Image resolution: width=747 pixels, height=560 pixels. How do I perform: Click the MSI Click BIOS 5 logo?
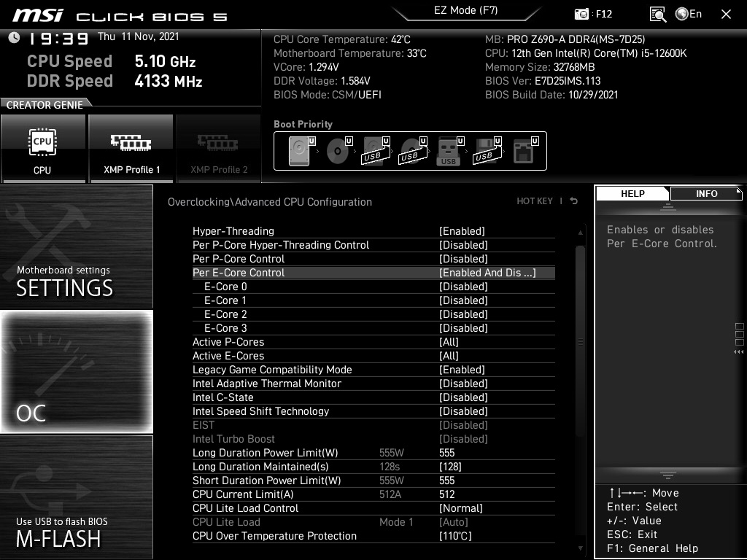(120, 15)
